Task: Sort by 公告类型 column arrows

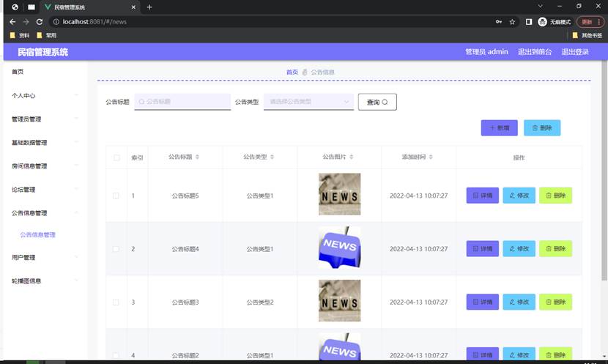Action: (x=273, y=157)
